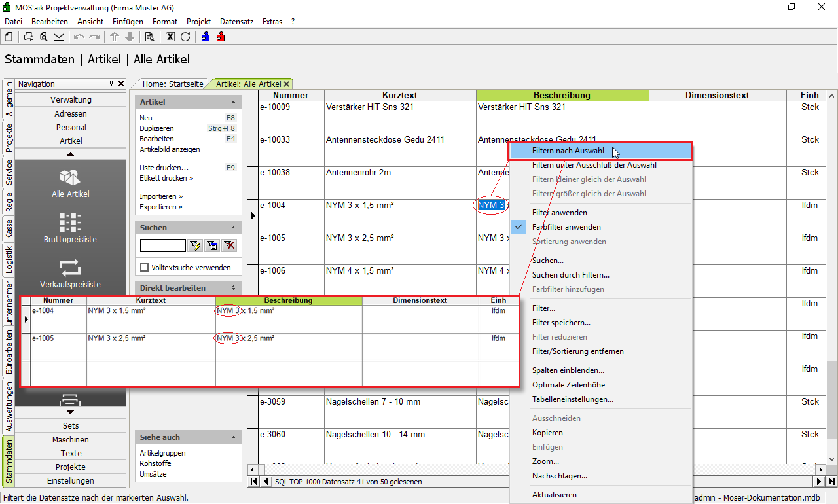
Task: Choose Kopieren in context menu
Action: click(547, 433)
